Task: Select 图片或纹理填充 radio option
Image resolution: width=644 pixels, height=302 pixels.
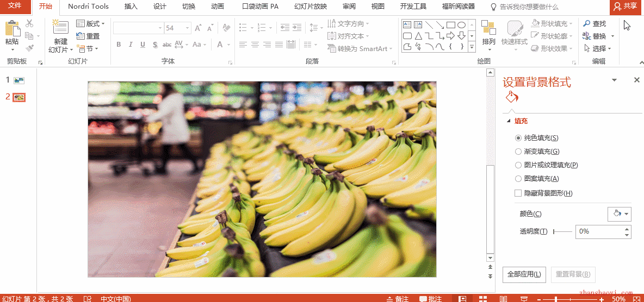Action: tap(518, 165)
